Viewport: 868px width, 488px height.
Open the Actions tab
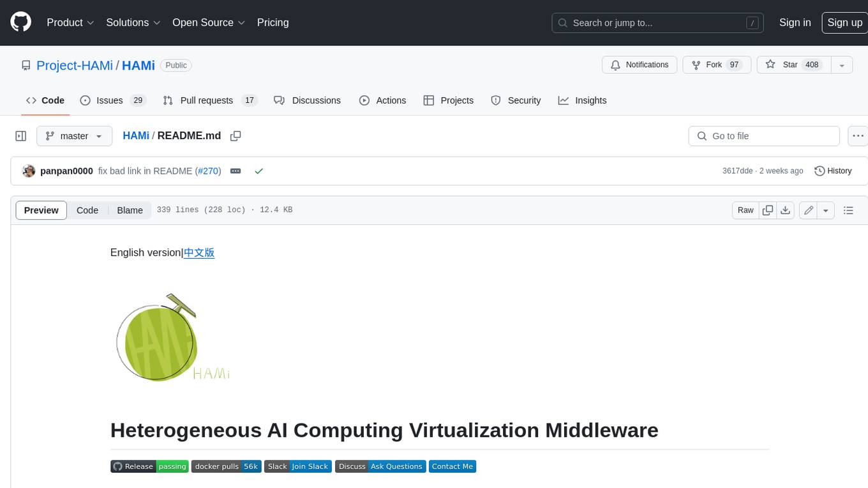coord(383,100)
